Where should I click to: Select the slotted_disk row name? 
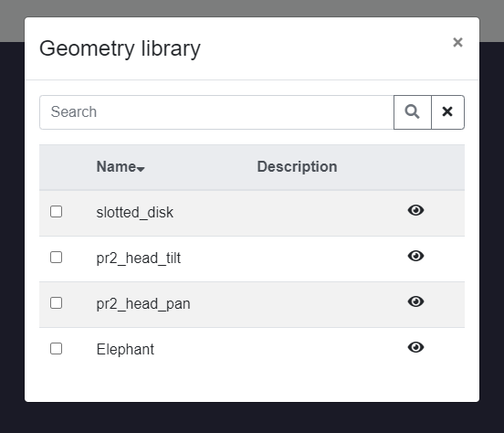click(135, 212)
